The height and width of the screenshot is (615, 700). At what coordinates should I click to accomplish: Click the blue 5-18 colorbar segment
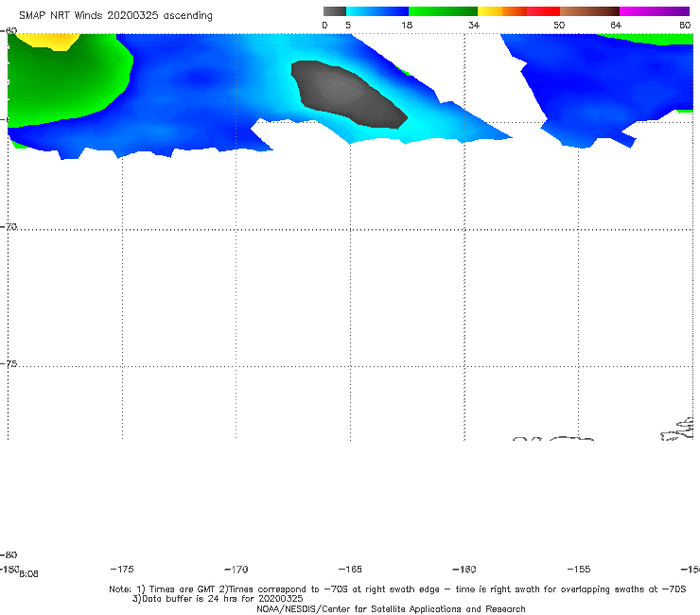377,11
